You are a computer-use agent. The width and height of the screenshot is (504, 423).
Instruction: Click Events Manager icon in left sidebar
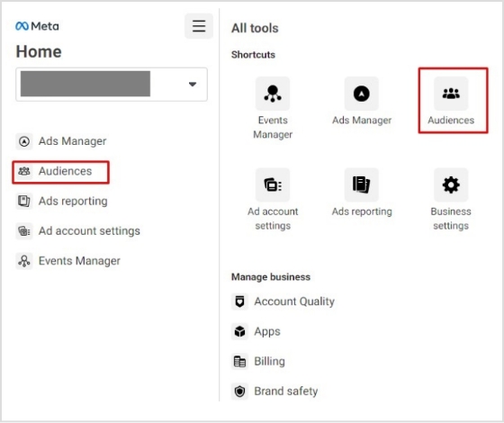pos(24,261)
